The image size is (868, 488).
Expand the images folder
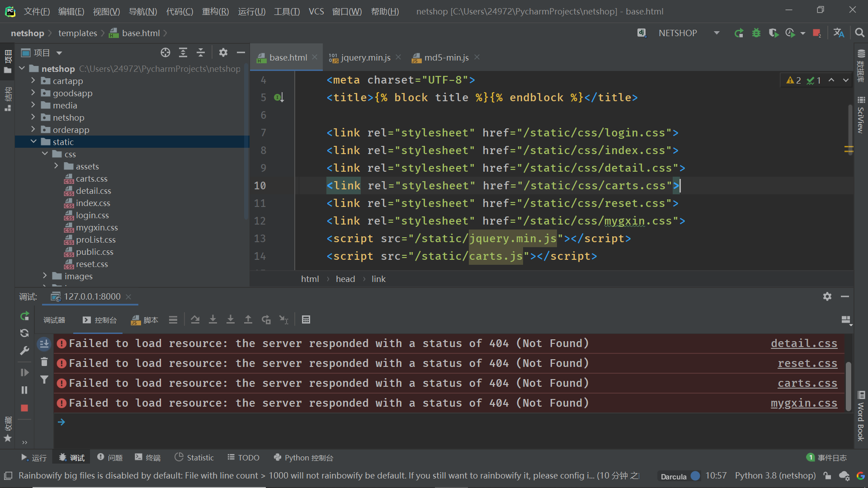45,276
